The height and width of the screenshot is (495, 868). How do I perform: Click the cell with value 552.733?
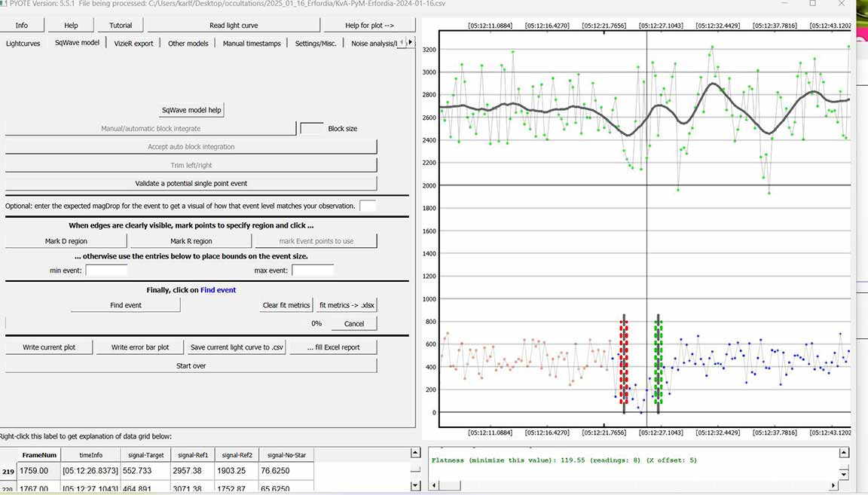point(145,471)
